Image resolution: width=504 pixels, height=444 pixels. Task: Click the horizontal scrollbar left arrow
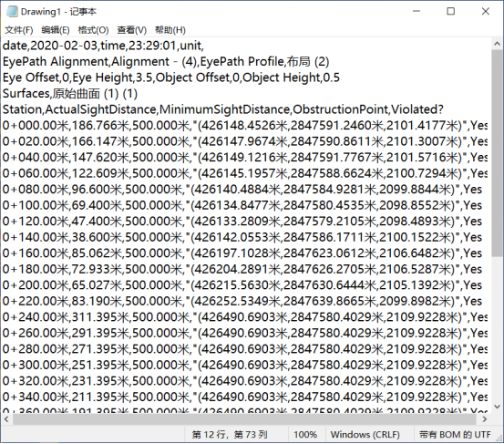point(6,419)
